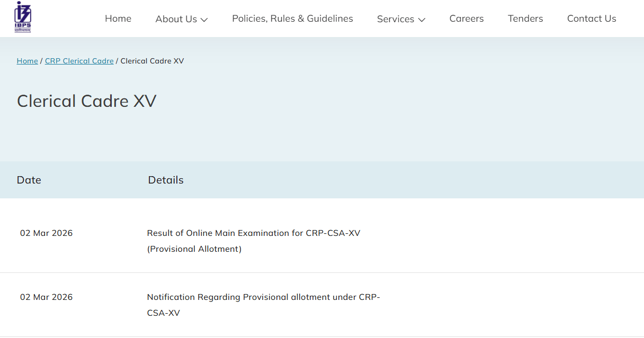
Task: Open the Careers page
Action: [466, 18]
